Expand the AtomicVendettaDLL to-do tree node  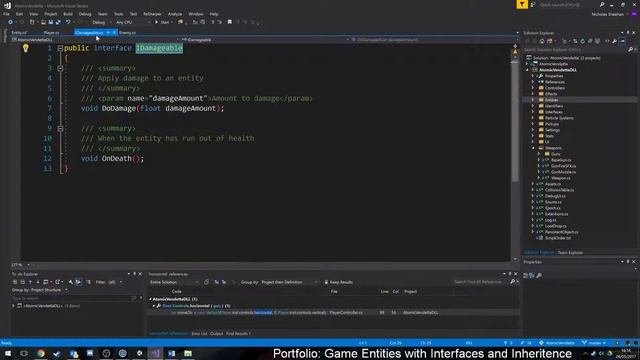tap(13, 306)
